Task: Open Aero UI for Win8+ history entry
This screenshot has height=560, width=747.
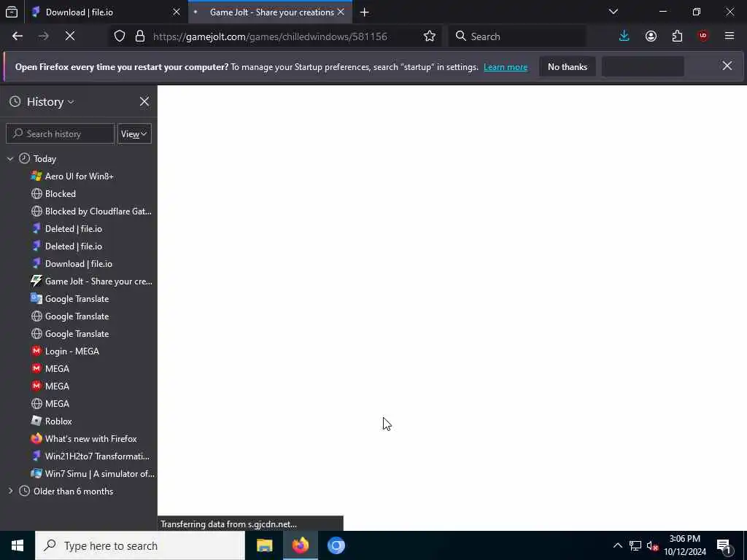Action: [79, 176]
